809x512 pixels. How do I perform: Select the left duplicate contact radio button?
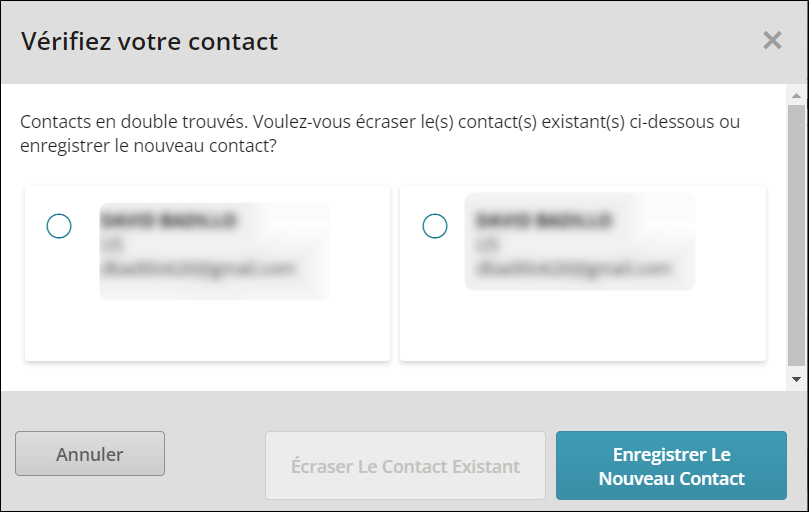coord(59,226)
